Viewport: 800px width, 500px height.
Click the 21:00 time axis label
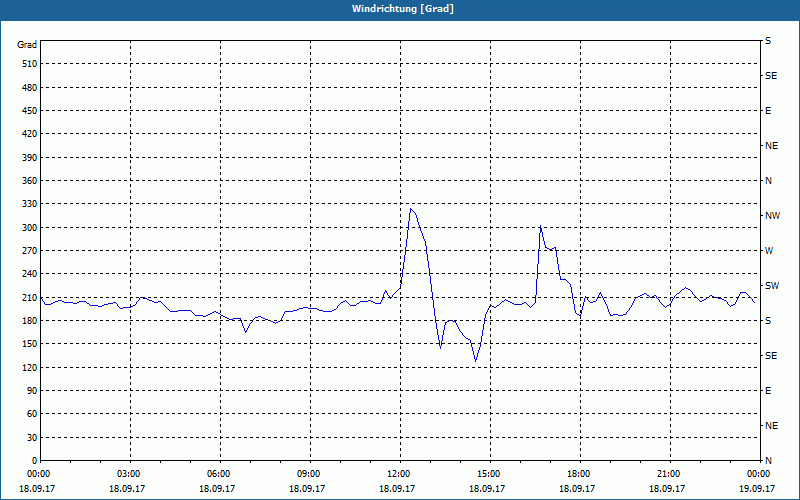click(669, 474)
